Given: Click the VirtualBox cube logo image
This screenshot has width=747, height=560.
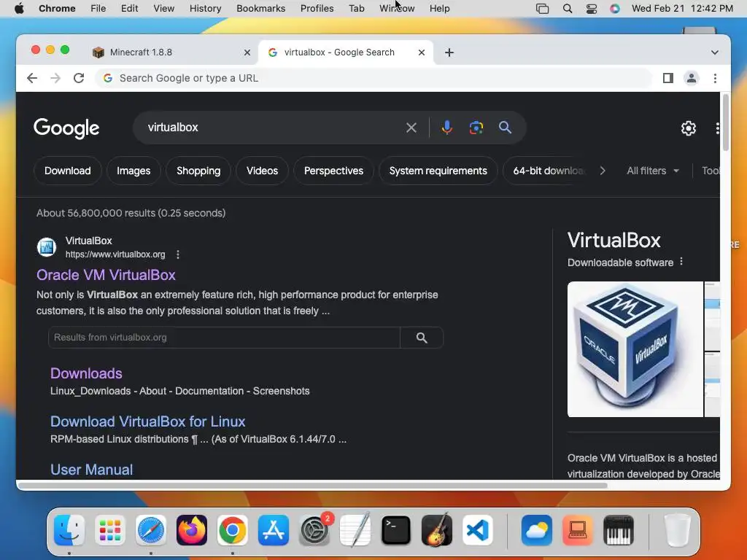Looking at the screenshot, I should click(x=635, y=349).
